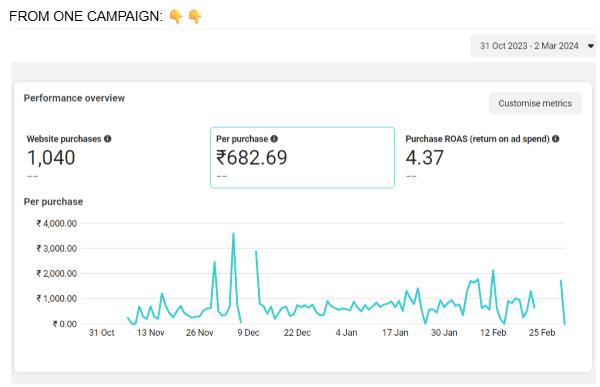Click the Performance overview heading
The width and height of the screenshot is (600, 387).
[x=74, y=98]
